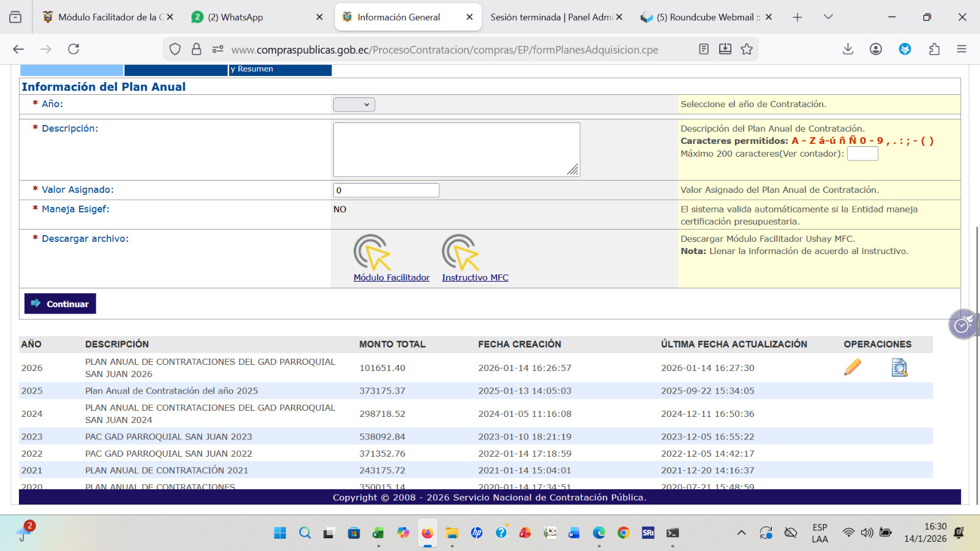Open the Firefox account profile icon

pos(876,49)
